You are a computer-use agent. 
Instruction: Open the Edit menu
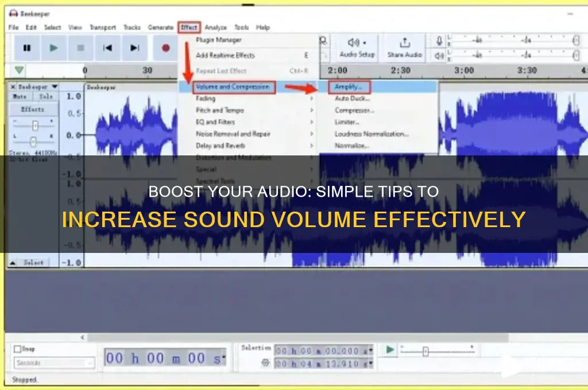31,28
